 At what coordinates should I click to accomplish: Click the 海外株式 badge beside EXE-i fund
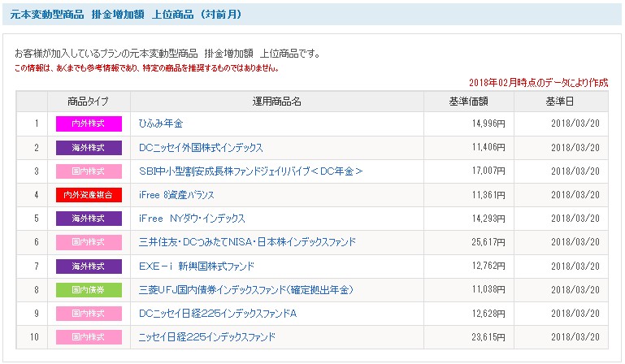89,266
